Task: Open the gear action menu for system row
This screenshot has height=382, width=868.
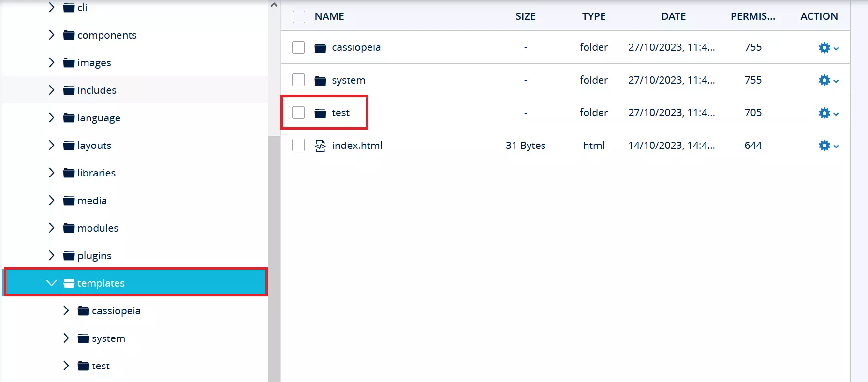Action: [x=828, y=80]
